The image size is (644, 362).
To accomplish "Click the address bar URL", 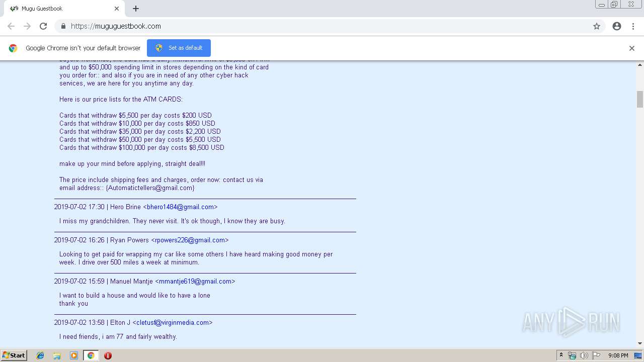I will pos(116,26).
